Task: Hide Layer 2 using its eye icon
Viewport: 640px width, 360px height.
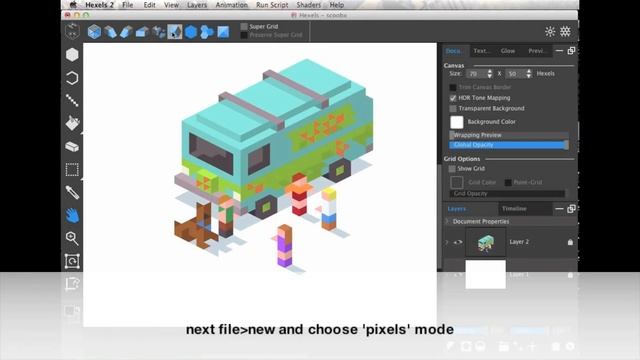Action: pos(458,242)
